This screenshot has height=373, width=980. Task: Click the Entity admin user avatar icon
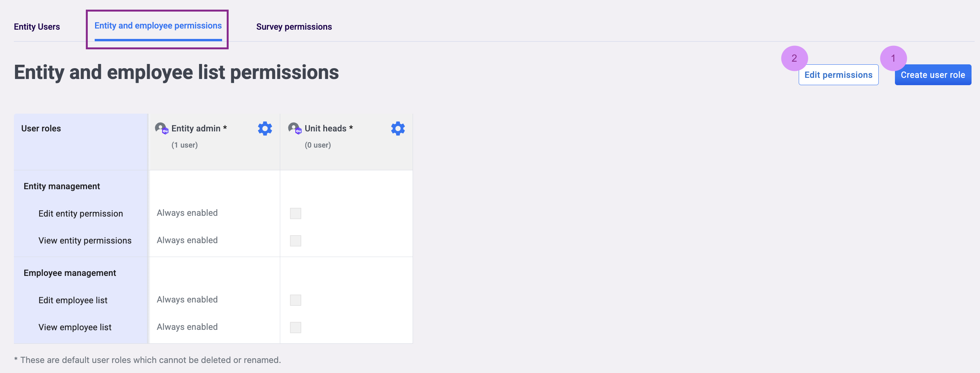[x=161, y=128]
